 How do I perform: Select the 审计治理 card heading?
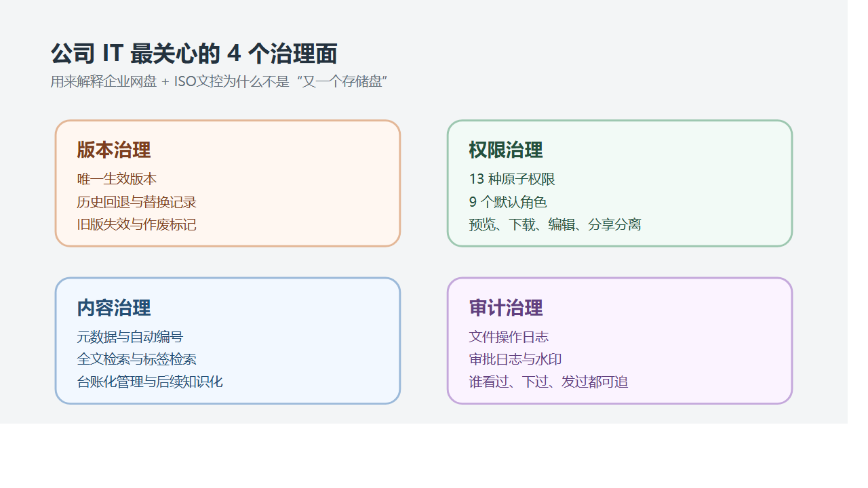click(506, 308)
